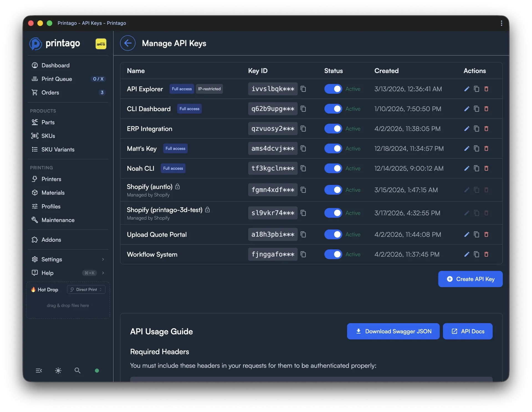The width and height of the screenshot is (532, 412).
Task: Click the drag & drop files area
Action: coord(68,305)
